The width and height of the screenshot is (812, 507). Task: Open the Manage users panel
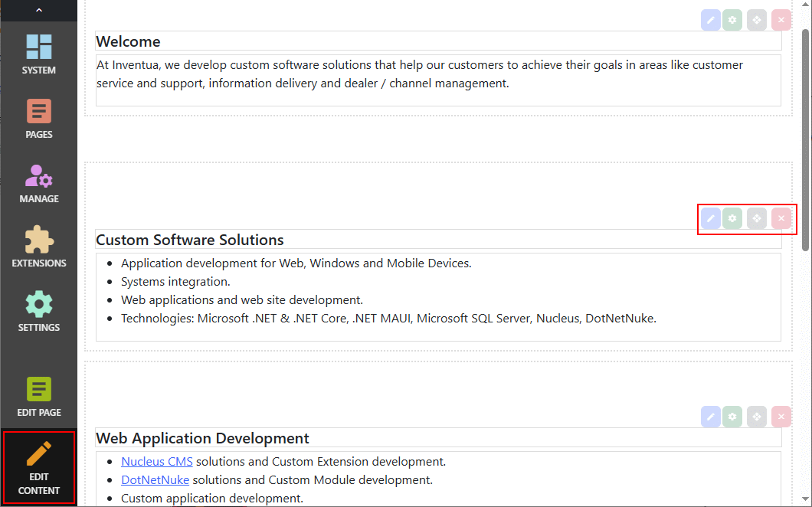[x=38, y=183]
